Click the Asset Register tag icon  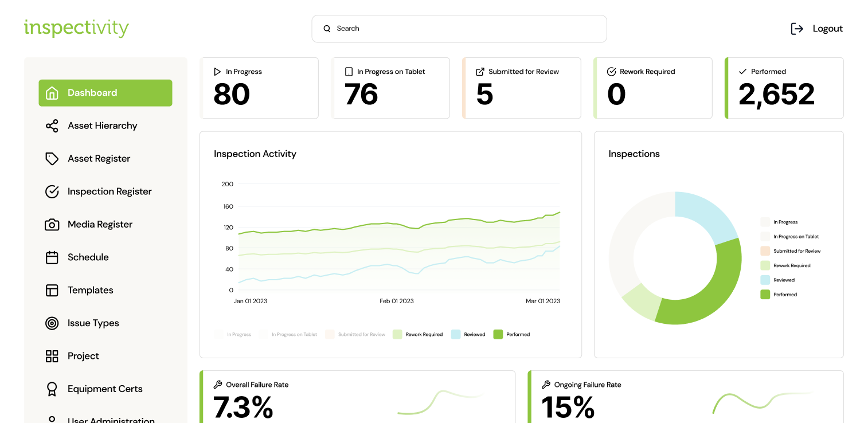[x=52, y=159]
